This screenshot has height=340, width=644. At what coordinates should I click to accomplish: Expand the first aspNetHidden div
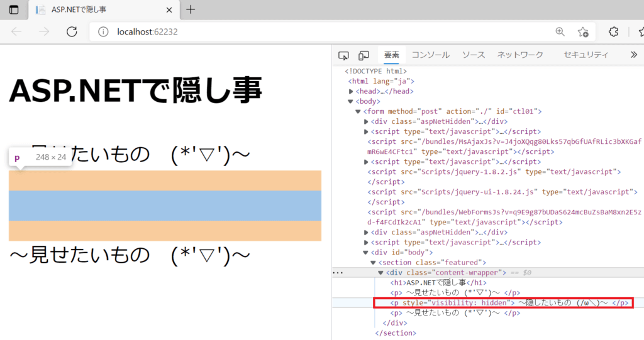pyautogui.click(x=366, y=121)
